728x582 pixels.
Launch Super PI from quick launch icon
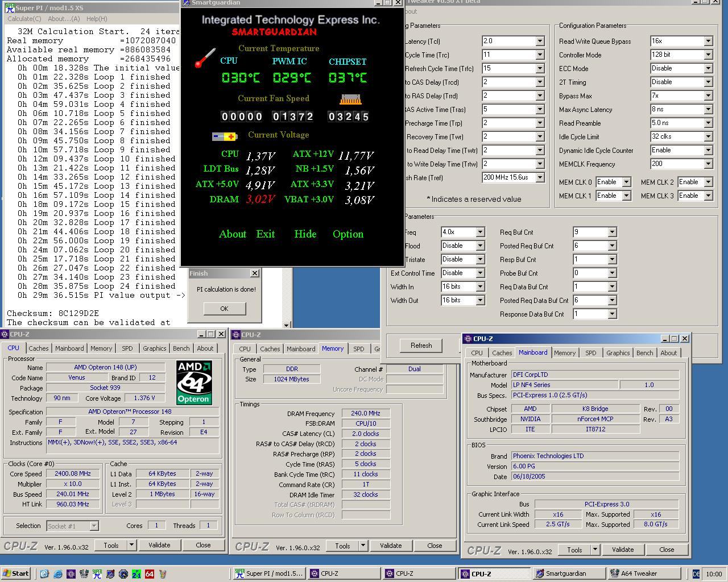click(x=97, y=573)
